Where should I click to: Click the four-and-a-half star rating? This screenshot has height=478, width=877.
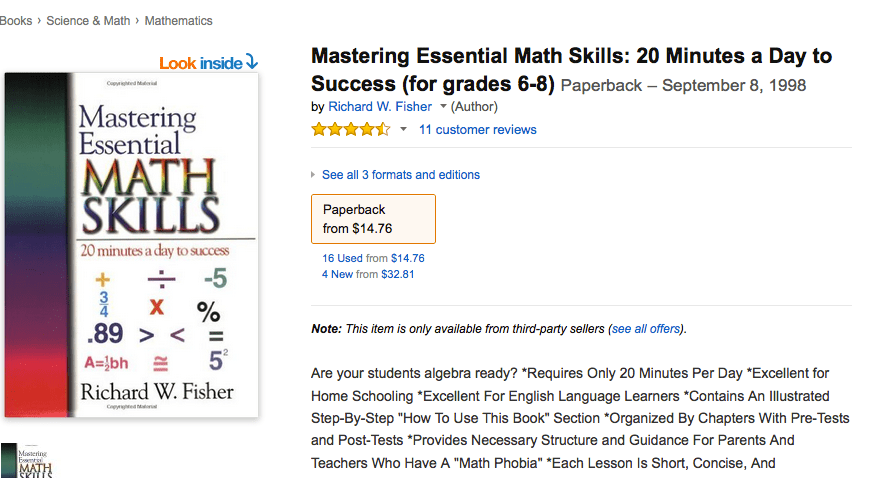350,130
